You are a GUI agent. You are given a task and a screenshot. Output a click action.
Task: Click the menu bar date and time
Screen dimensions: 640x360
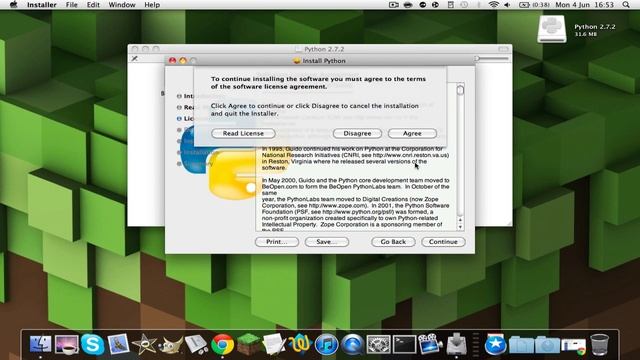584,5
